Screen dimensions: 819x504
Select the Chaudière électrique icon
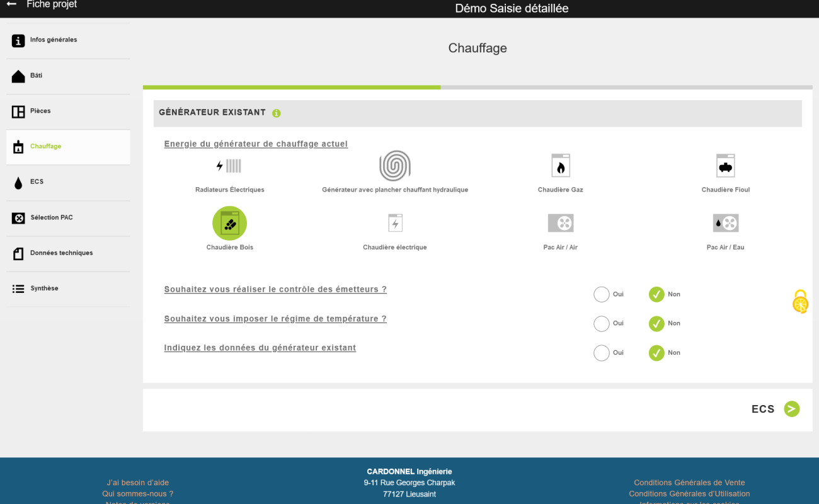tap(395, 223)
